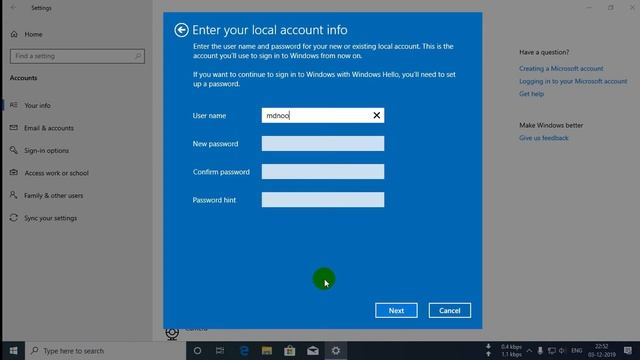Click the taskbar Type here to search box
Viewport: 640px width, 360px height.
(x=106, y=351)
